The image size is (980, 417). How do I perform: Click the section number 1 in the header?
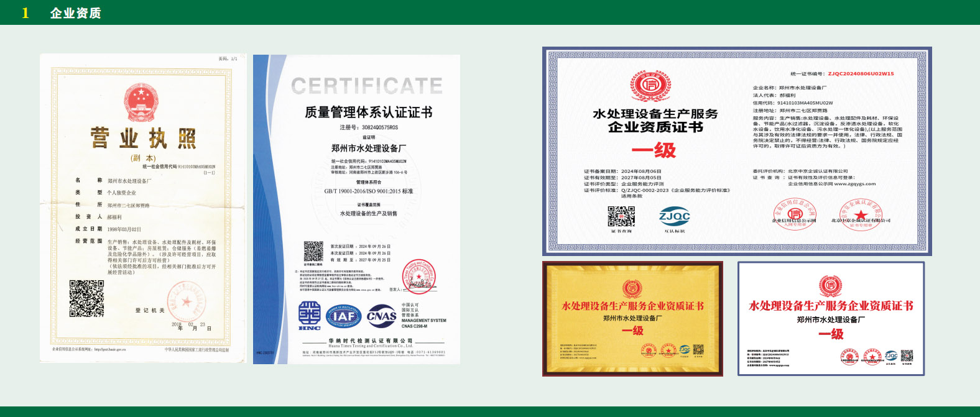click(x=25, y=13)
